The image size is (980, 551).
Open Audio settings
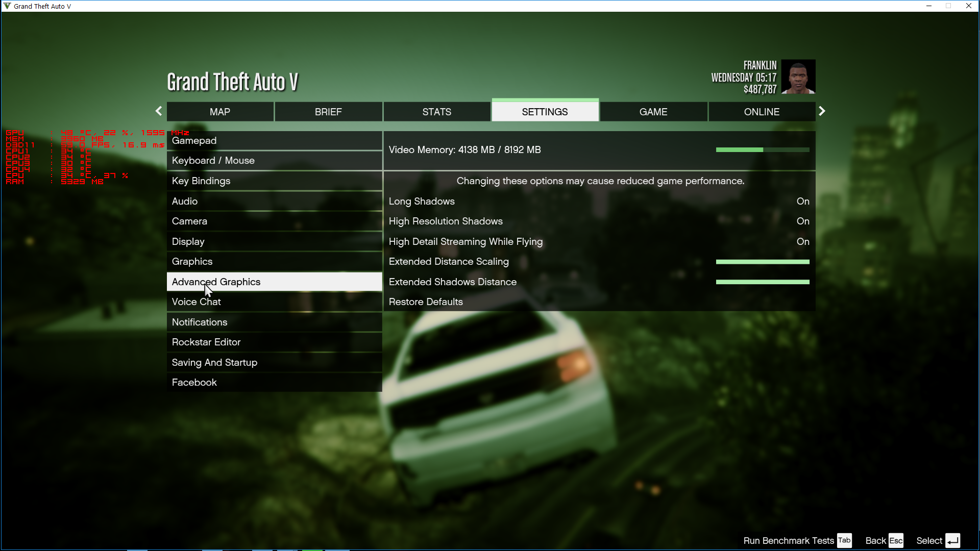pyautogui.click(x=275, y=201)
